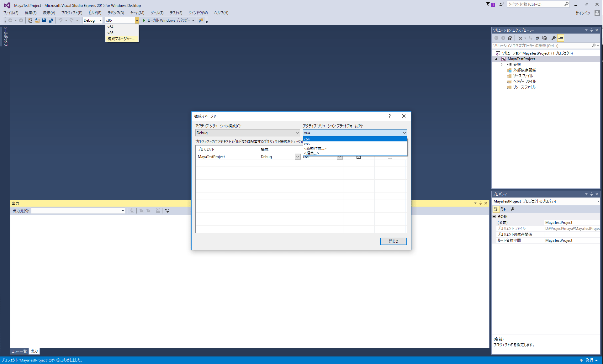Click the notifications flag icon in title bar
The image size is (603, 364).
(488, 4)
